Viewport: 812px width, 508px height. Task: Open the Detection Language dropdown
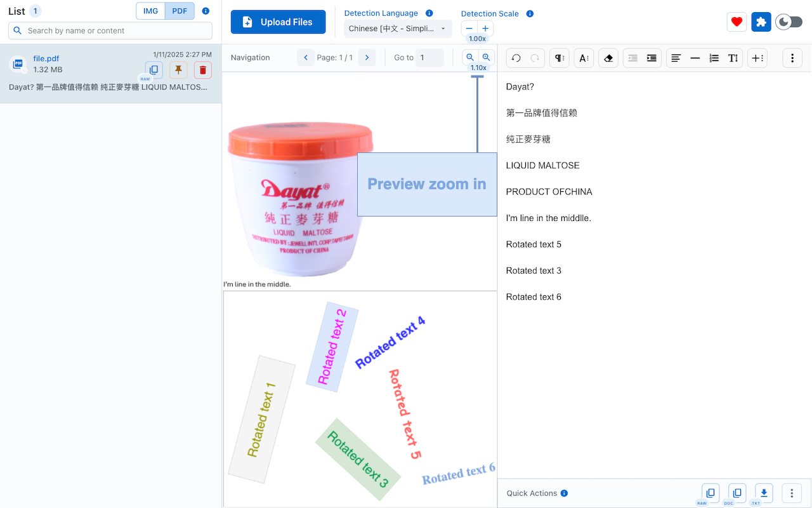pyautogui.click(x=398, y=29)
